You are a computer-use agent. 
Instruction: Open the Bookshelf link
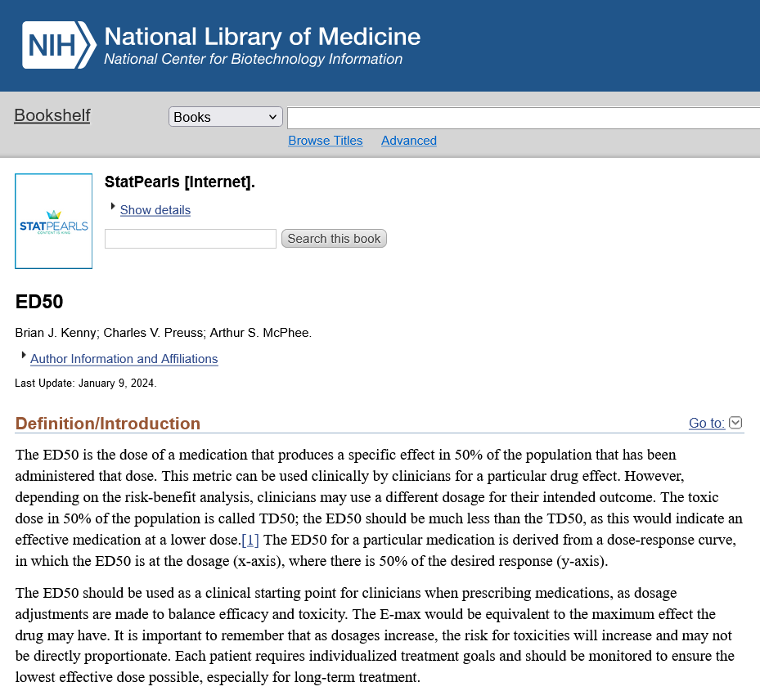[52, 115]
